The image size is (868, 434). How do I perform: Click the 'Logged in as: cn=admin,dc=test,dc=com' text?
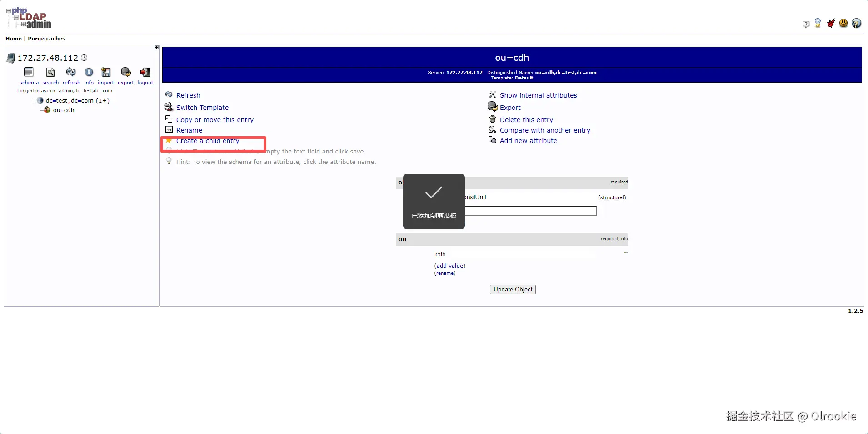pos(65,91)
